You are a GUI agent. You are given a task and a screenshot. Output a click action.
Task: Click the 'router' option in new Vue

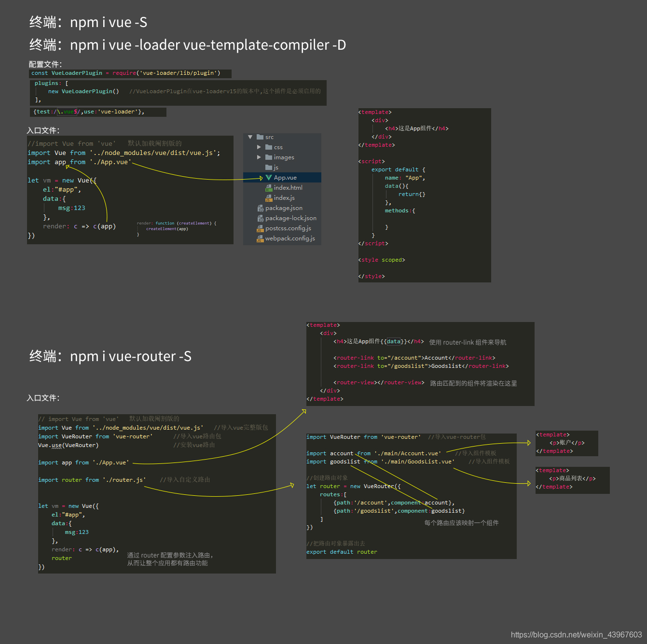pos(62,558)
